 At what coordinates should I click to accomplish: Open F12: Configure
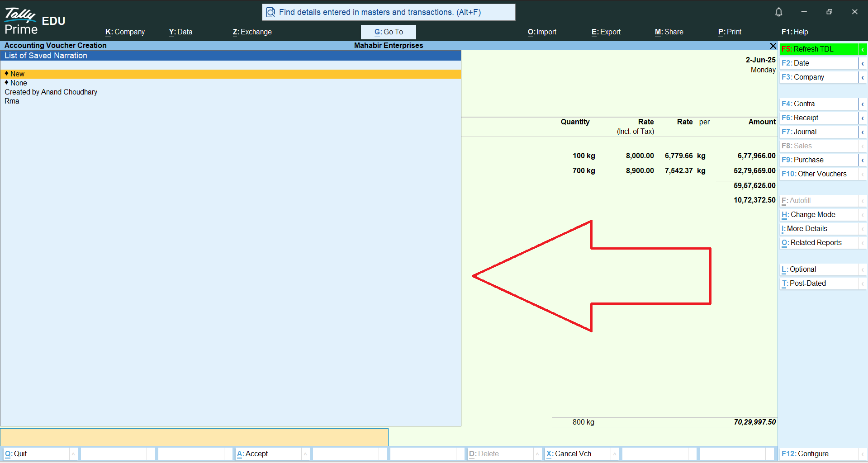(x=819, y=454)
